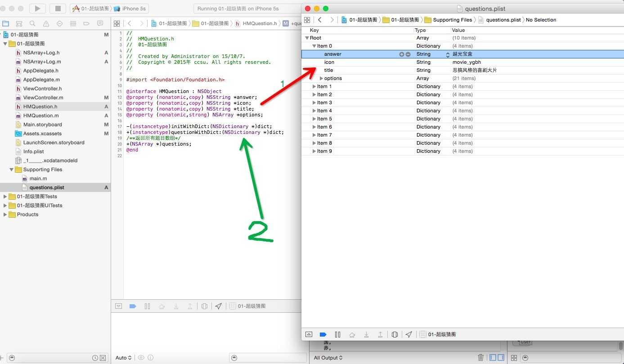The width and height of the screenshot is (624, 364).
Task: Go forward in questions.plist window
Action: 332,20
